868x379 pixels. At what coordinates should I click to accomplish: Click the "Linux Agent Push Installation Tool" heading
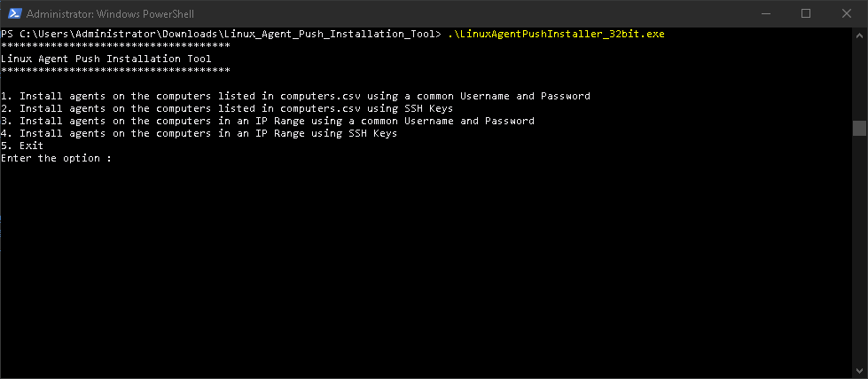106,59
